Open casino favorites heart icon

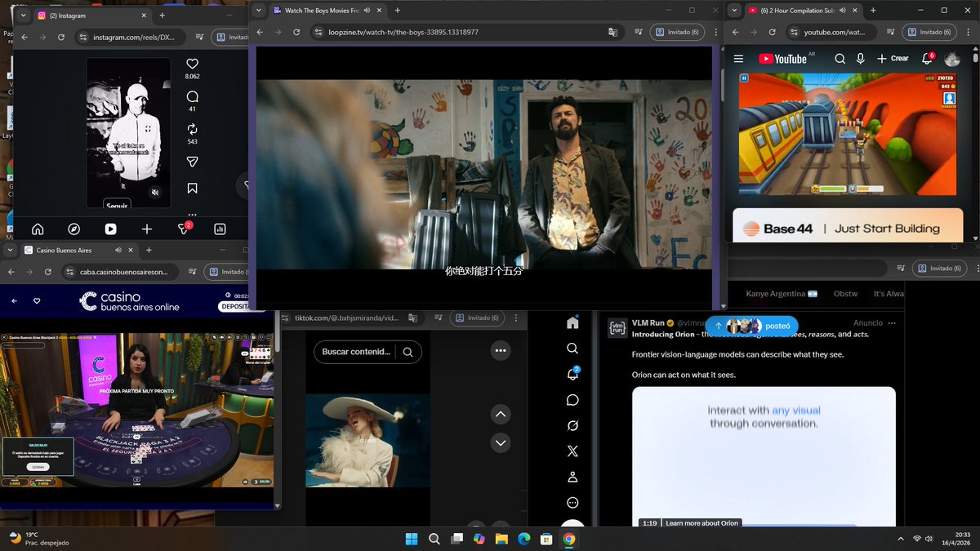tap(37, 301)
